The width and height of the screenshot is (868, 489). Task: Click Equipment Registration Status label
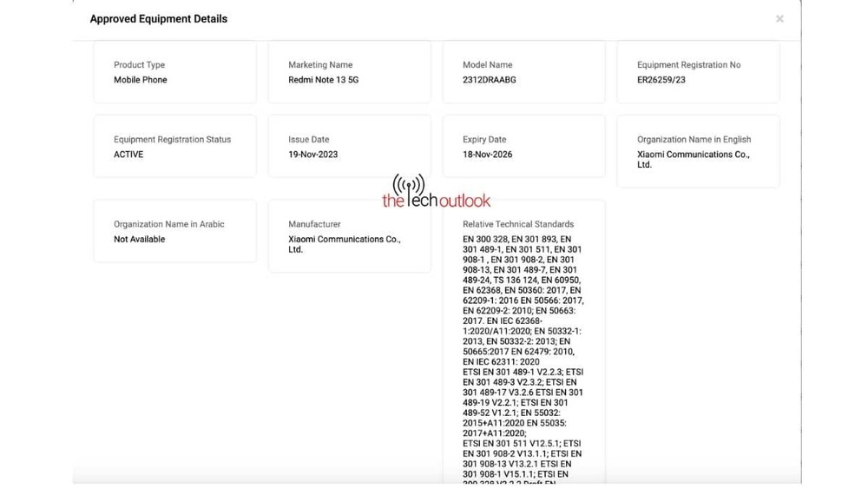tap(172, 140)
